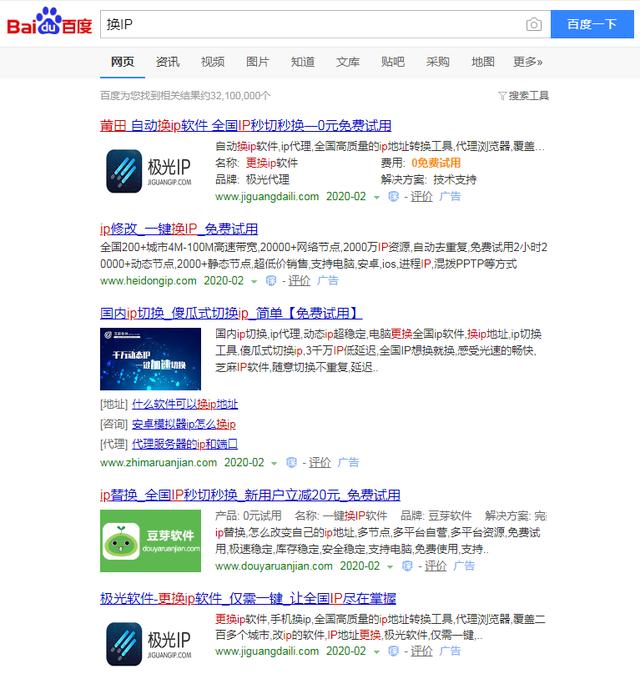
Task: Expand dropdown arrow after first jiguangdaili.com date
Action: (376, 197)
